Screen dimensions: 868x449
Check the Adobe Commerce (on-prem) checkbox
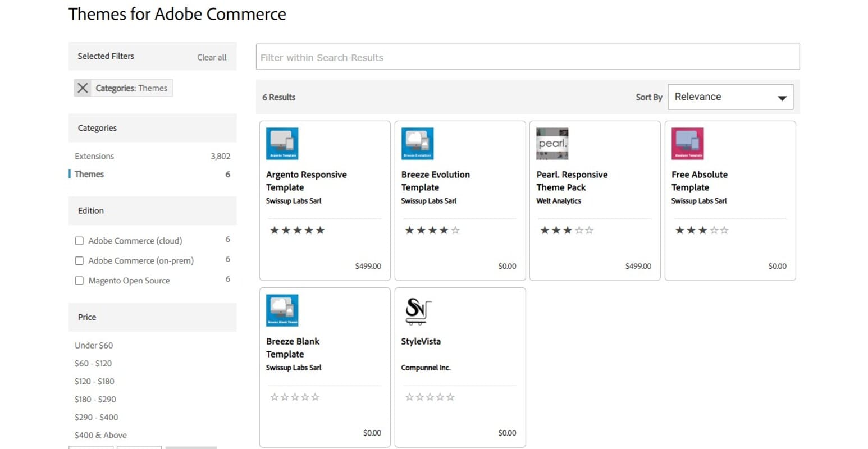tap(79, 260)
